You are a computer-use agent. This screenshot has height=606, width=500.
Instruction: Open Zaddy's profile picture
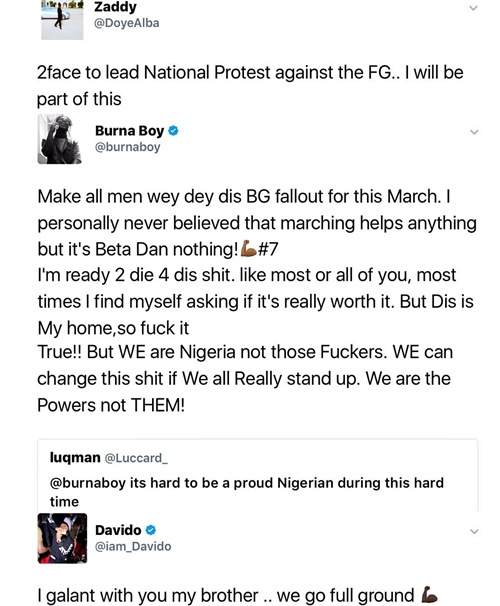(62, 20)
